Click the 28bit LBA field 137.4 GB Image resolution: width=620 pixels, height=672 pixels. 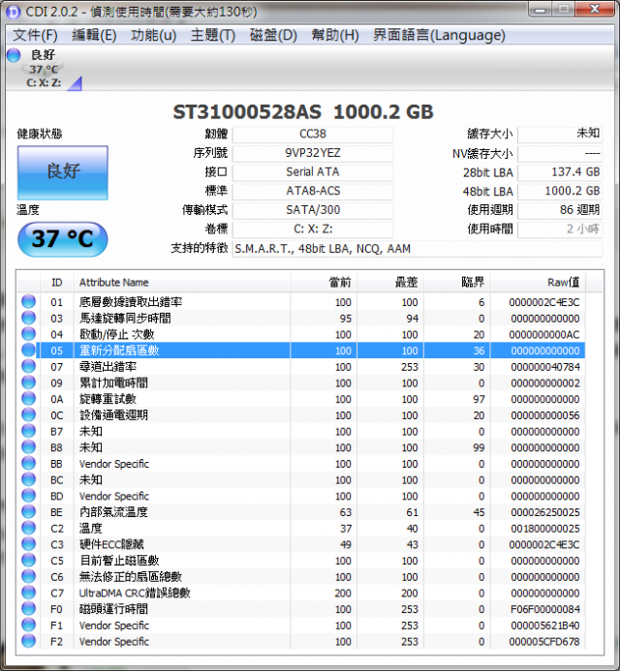[x=560, y=171]
